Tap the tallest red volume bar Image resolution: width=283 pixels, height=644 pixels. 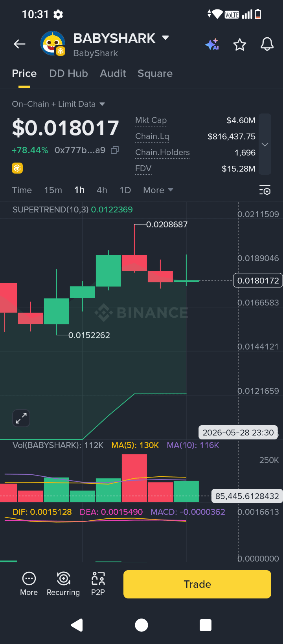point(134,478)
